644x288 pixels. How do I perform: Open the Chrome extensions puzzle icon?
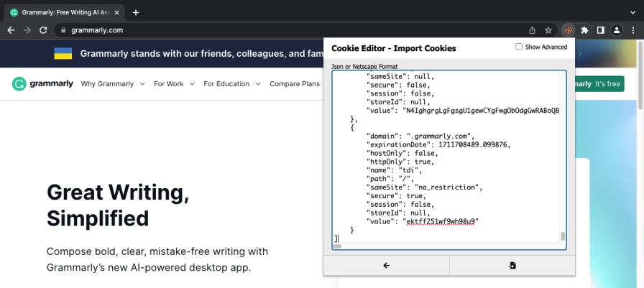[x=584, y=30]
